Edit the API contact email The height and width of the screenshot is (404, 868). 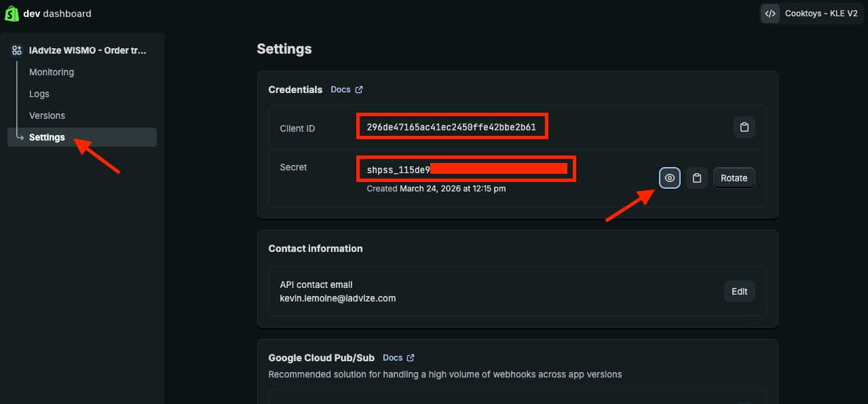click(739, 291)
